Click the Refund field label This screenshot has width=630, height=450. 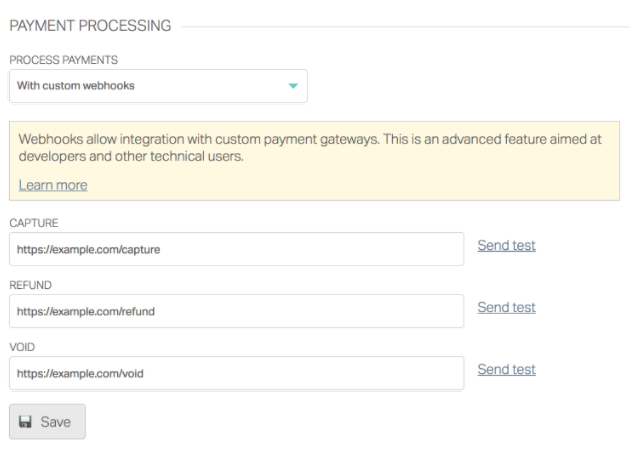(30, 286)
